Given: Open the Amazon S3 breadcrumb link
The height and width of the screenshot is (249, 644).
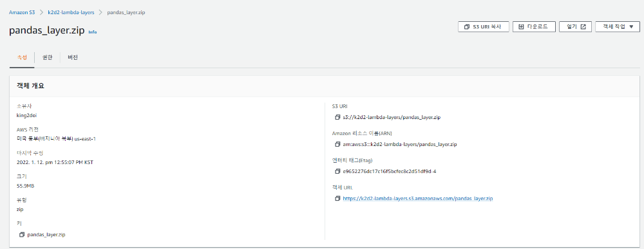Looking at the screenshot, I should click(x=22, y=12).
